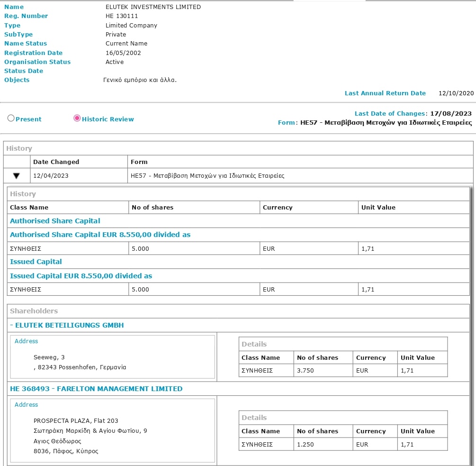Click the registration date 16/05/2002
476x466 pixels.
123,53
